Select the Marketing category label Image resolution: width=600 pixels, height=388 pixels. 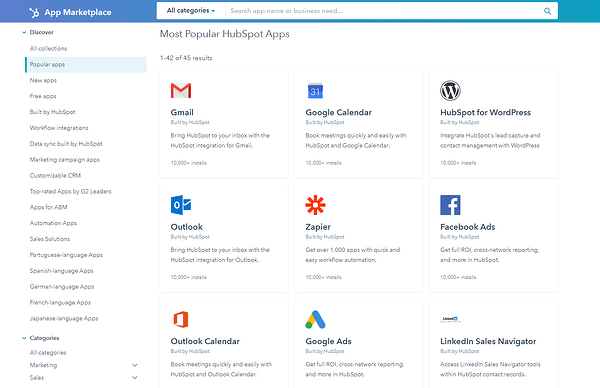(x=43, y=365)
